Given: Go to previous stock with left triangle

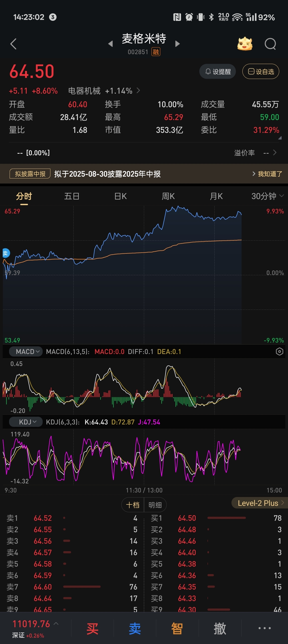Looking at the screenshot, I should (110, 44).
